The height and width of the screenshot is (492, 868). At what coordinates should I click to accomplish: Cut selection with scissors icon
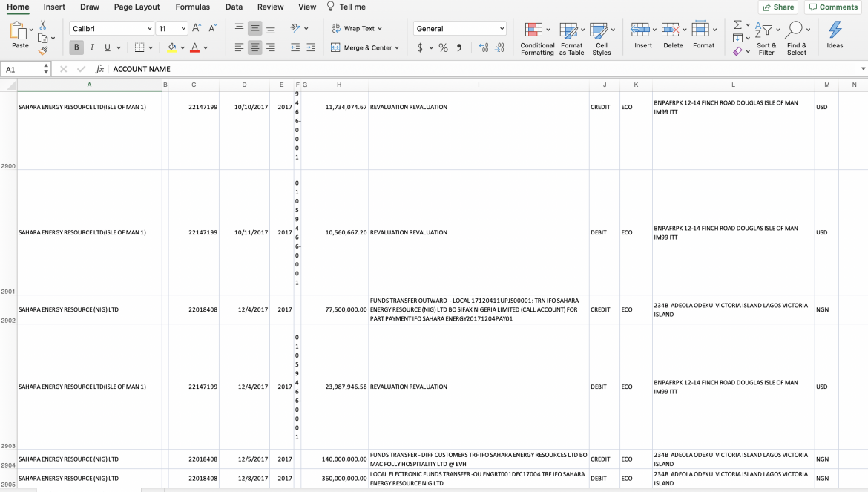pos(42,25)
